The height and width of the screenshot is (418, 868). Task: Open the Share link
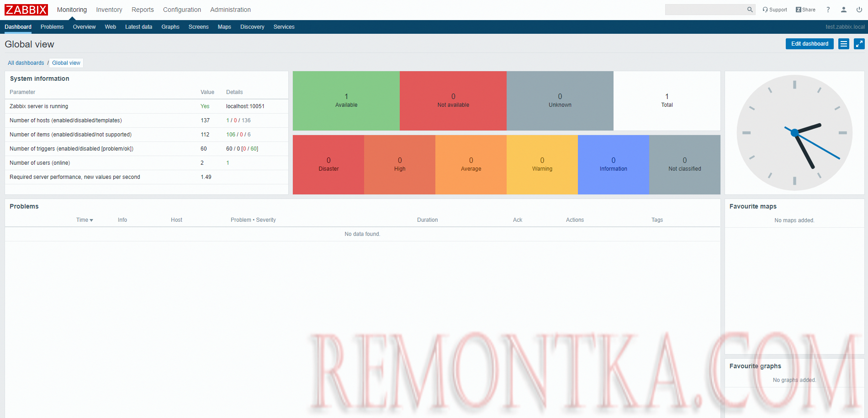click(x=805, y=10)
